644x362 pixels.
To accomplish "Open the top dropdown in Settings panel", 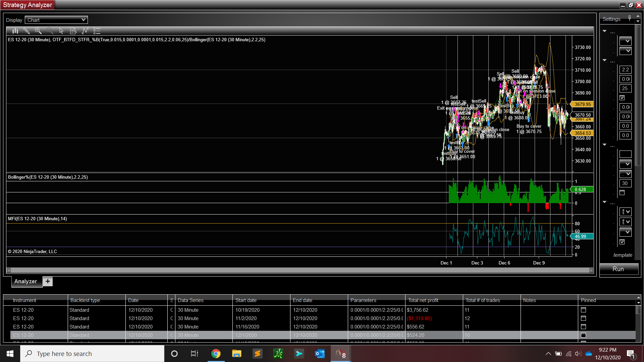I will point(625,41).
